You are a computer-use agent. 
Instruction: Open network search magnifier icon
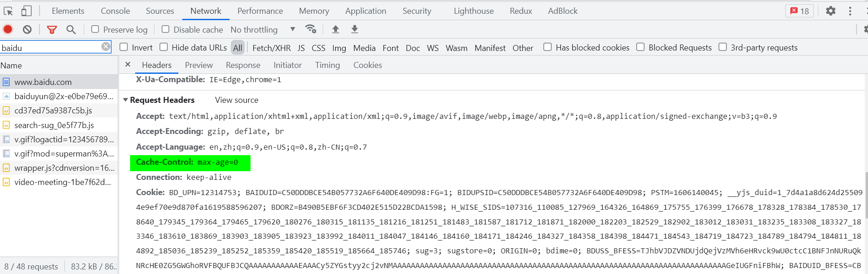tap(71, 29)
